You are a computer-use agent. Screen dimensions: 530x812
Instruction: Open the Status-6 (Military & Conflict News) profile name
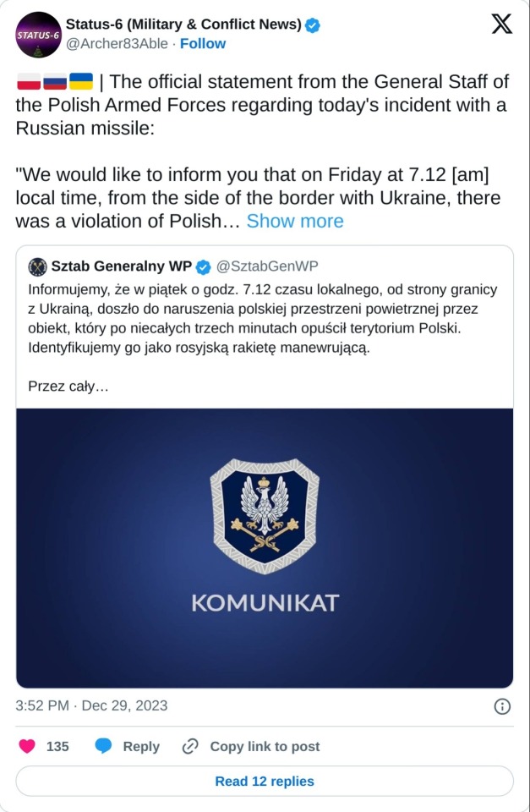click(183, 25)
